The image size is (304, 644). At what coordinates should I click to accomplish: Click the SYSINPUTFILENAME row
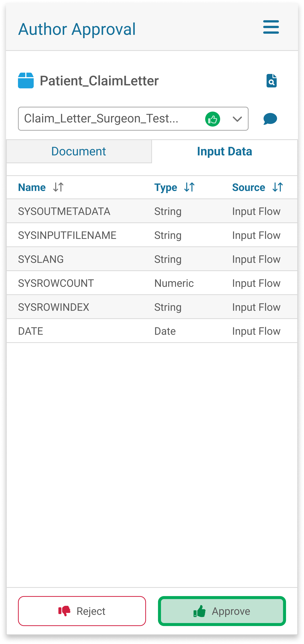pyautogui.click(x=152, y=235)
